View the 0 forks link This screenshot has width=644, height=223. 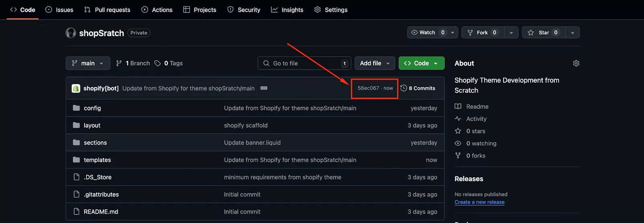(470, 155)
